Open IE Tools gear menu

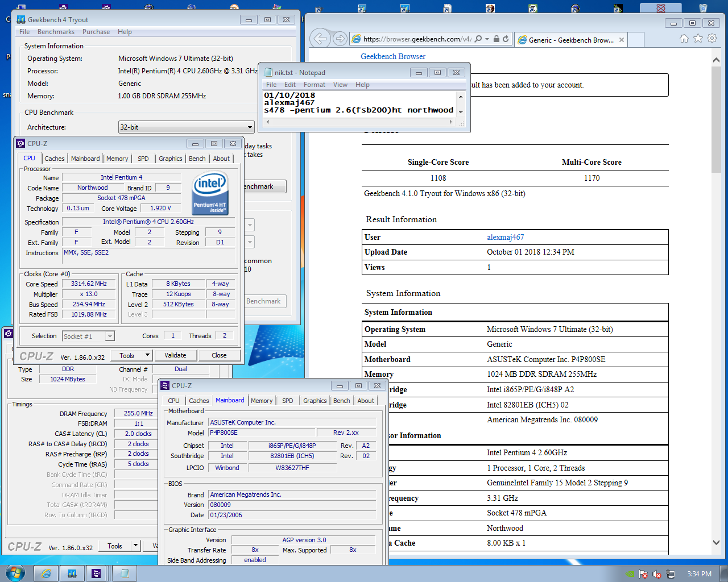tap(712, 39)
